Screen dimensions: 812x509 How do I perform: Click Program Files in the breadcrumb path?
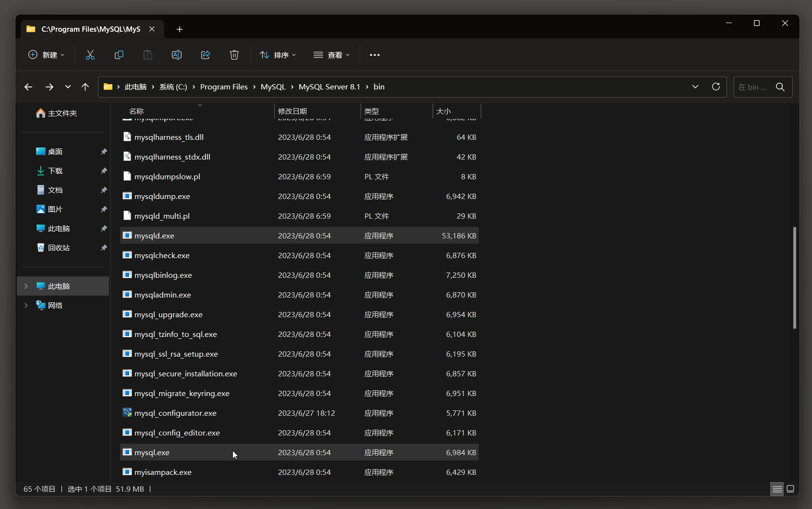coord(224,87)
